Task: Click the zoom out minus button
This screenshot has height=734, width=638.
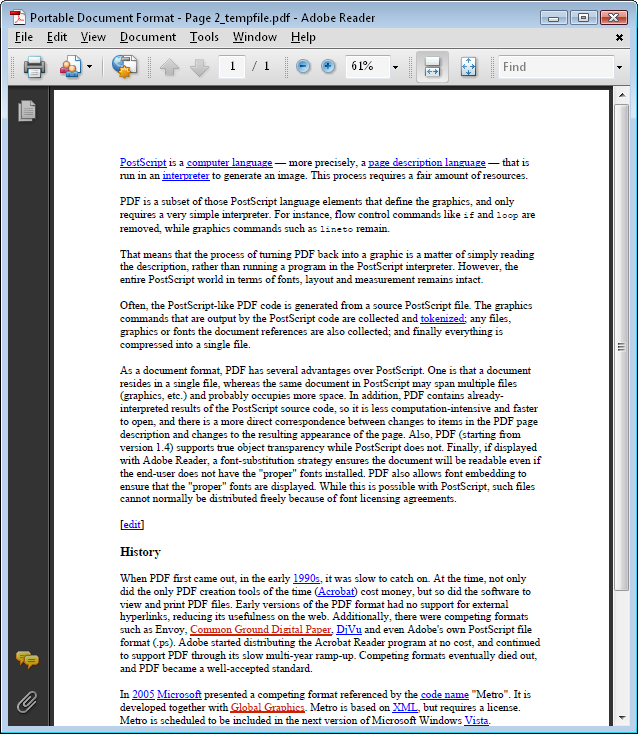Action: [303, 67]
